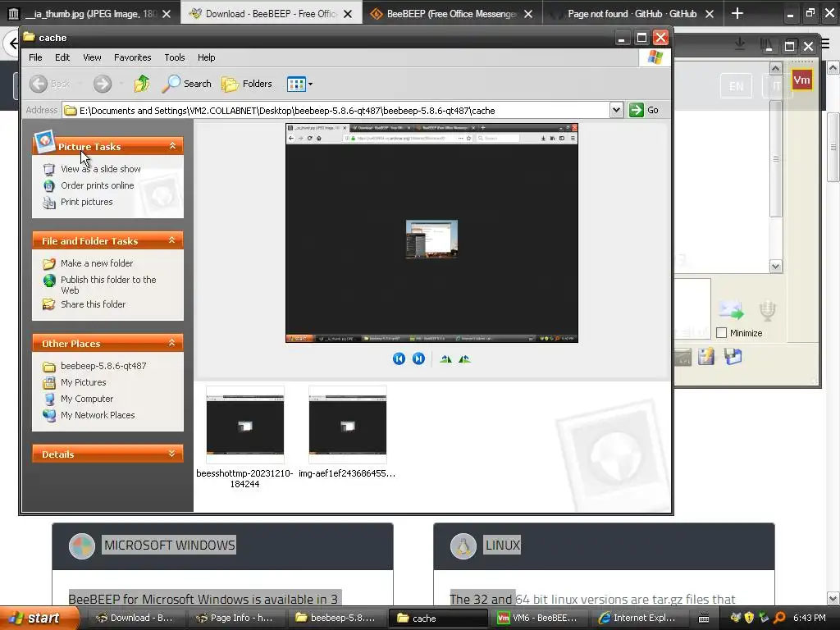Click View as a slide show
This screenshot has height=630, width=840.
101,169
